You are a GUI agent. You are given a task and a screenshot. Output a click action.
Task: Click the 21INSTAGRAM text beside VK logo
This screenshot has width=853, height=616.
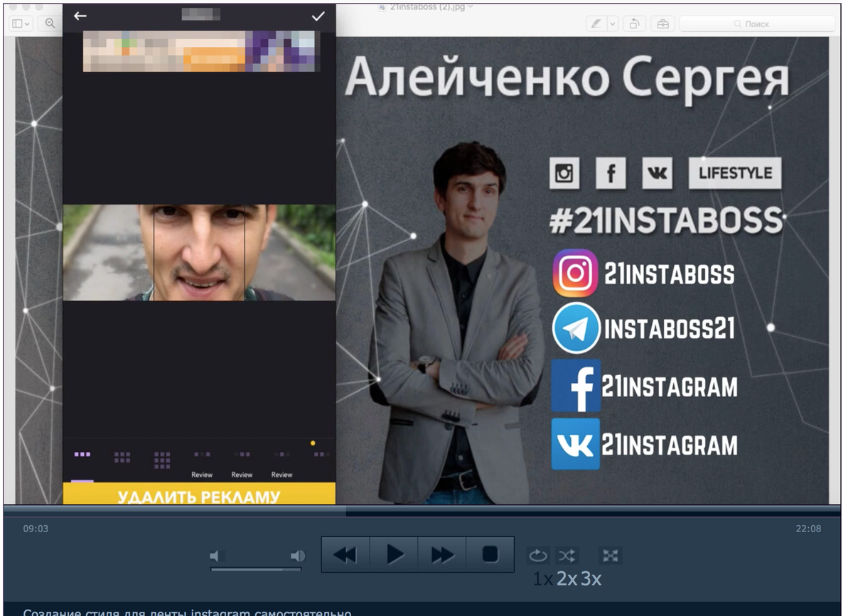point(669,445)
